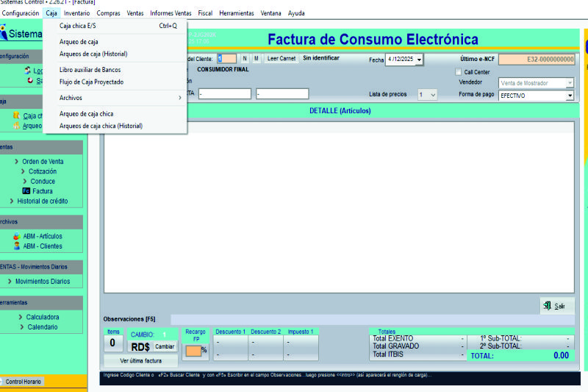Expand the Archivos submenu in Caja menu
588x392 pixels.
point(120,98)
